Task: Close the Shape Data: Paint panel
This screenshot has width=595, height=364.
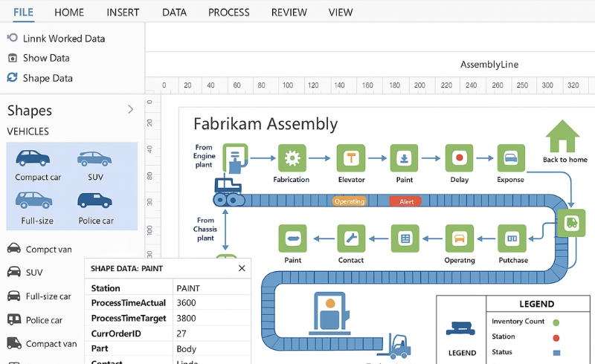Action: click(x=242, y=268)
